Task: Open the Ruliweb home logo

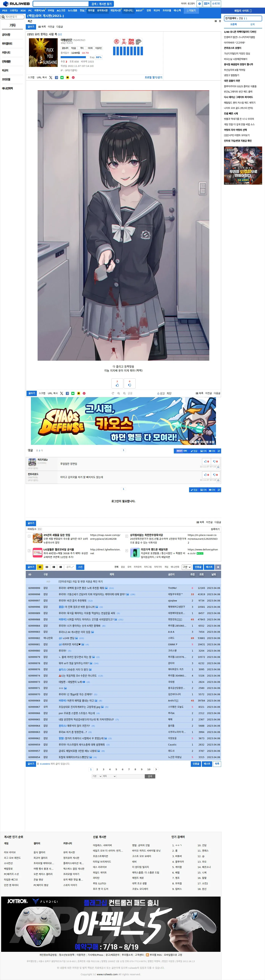Action: [x=16, y=4]
